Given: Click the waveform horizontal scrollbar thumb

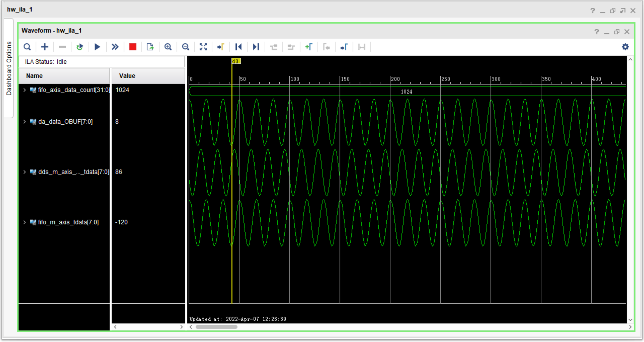Looking at the screenshot, I should (x=216, y=327).
